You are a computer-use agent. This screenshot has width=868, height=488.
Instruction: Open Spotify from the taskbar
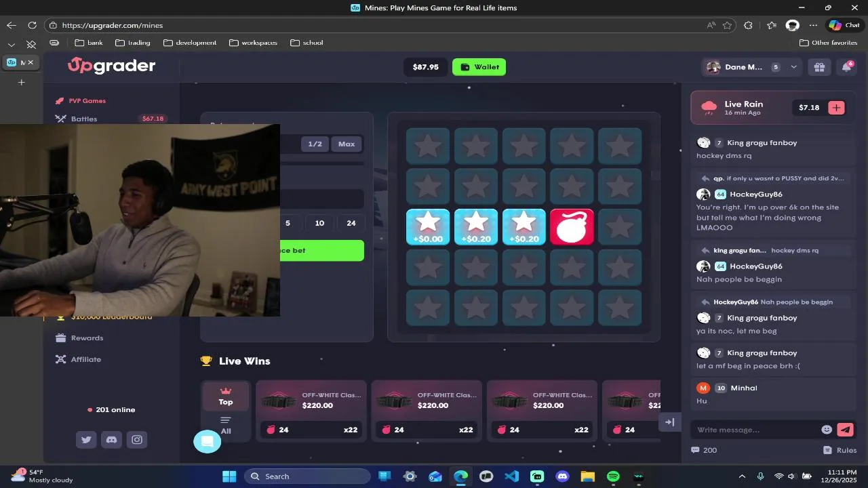tap(613, 476)
